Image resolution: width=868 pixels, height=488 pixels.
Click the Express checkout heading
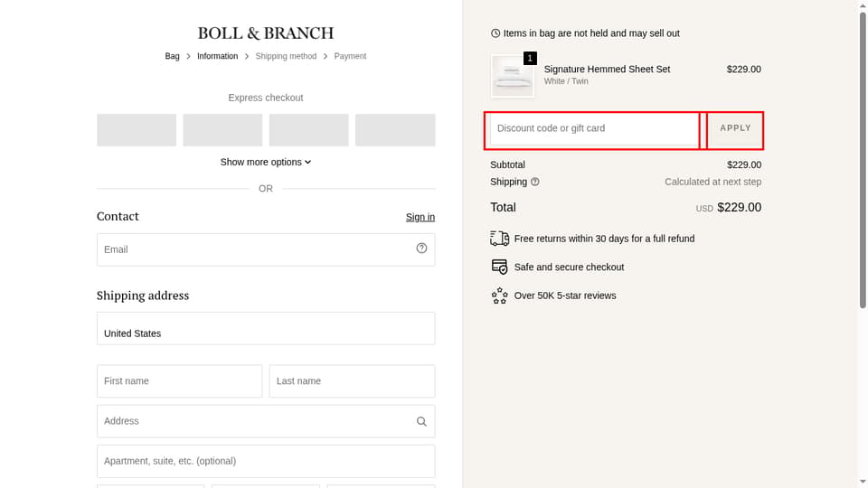pos(266,98)
